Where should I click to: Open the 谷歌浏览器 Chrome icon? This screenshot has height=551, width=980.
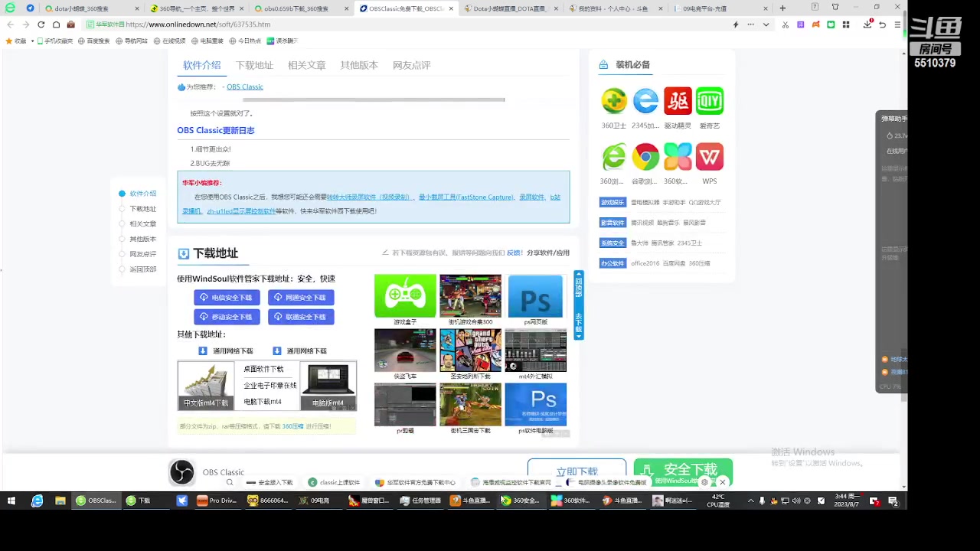645,157
